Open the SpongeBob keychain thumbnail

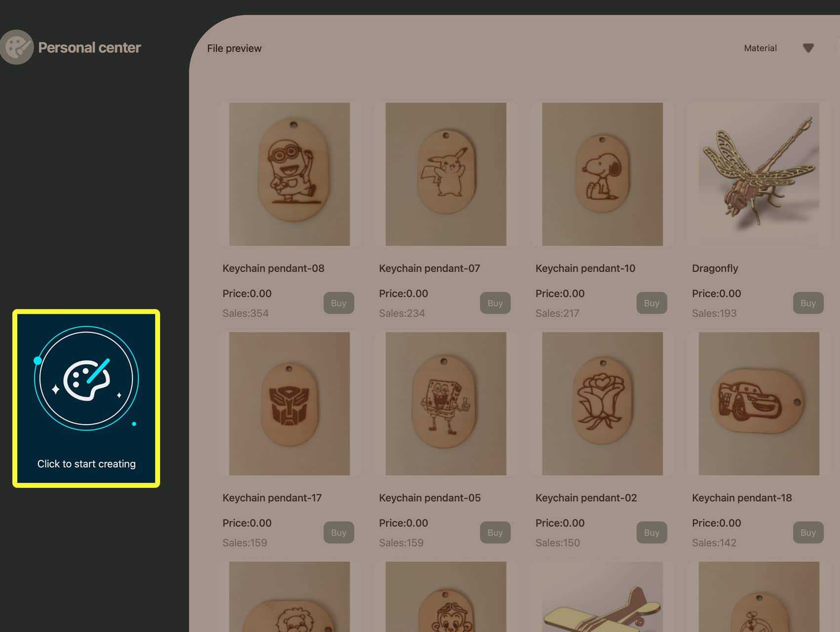tap(446, 404)
